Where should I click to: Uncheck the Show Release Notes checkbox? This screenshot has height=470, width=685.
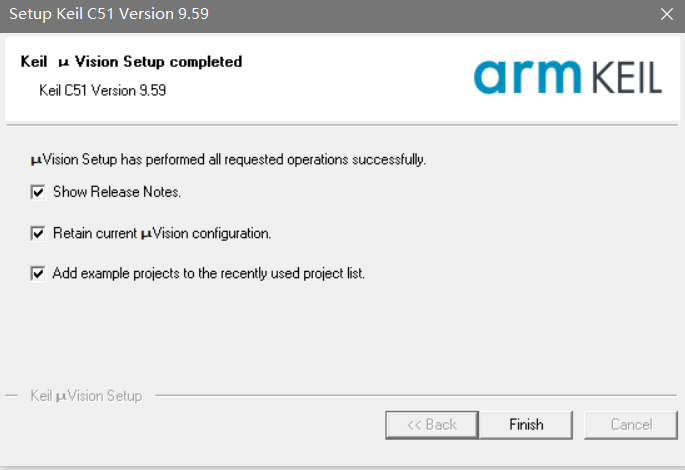pos(39,192)
